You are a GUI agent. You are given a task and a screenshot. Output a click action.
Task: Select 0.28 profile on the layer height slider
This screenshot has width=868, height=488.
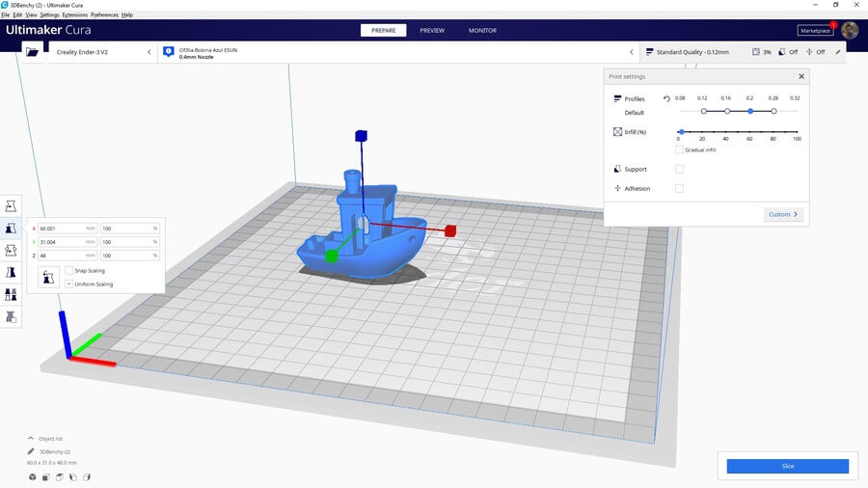(x=773, y=111)
